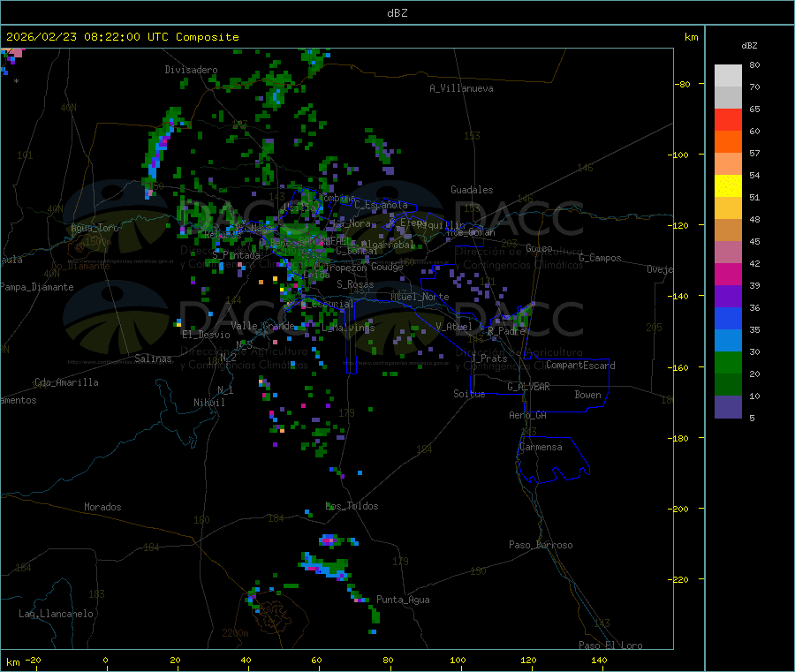The width and height of the screenshot is (795, 672).
Task: Click the Cda_Amarilla label
Action: [x=66, y=382]
